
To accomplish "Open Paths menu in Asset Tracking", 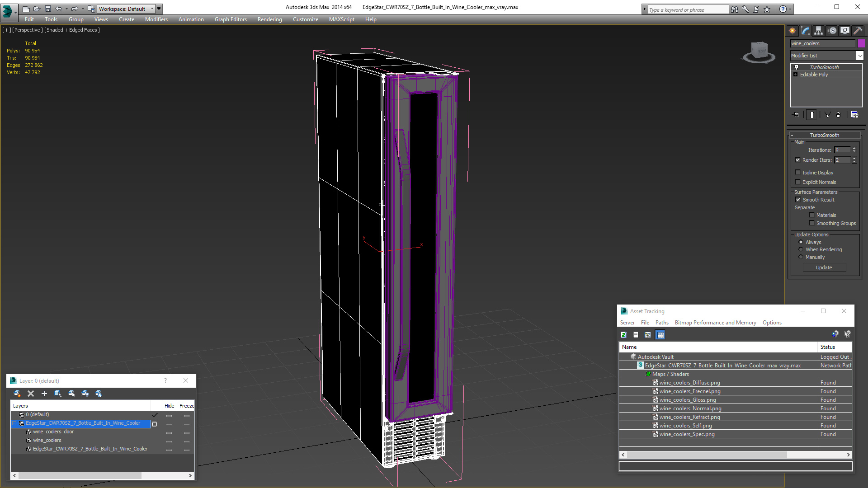I will [x=661, y=323].
